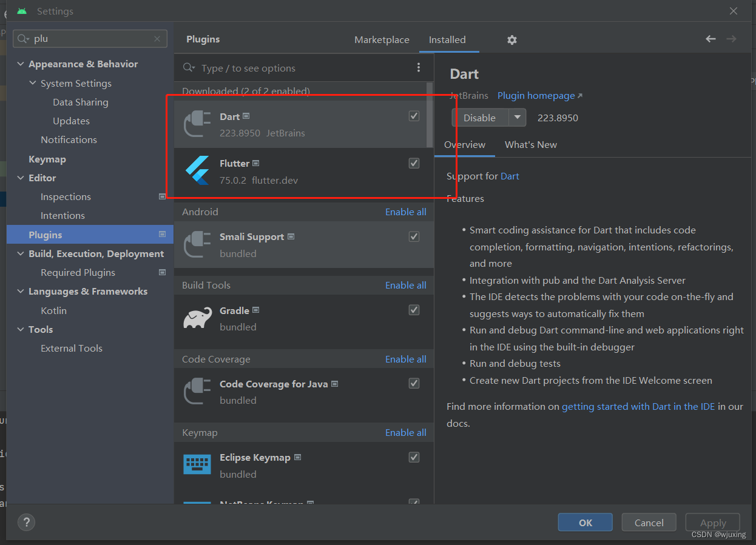Viewport: 756px width, 545px height.
Task: Click the Code Coverage for Java icon
Action: coord(197,392)
